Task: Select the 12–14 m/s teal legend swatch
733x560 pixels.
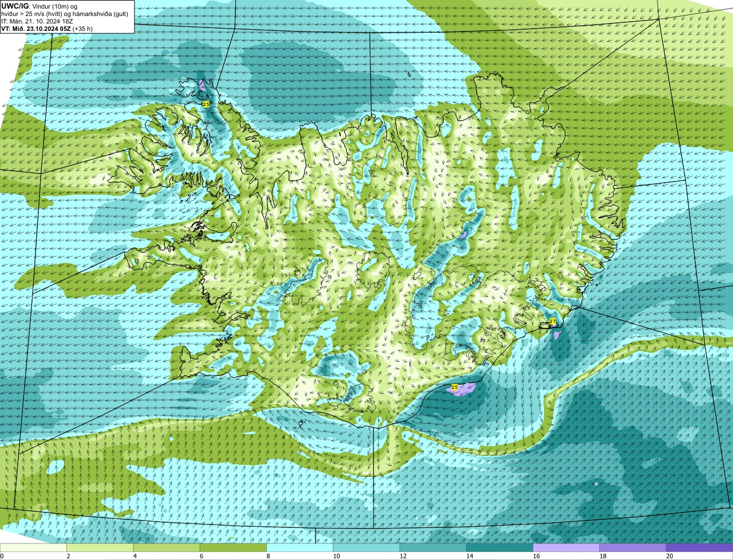Action: click(433, 547)
